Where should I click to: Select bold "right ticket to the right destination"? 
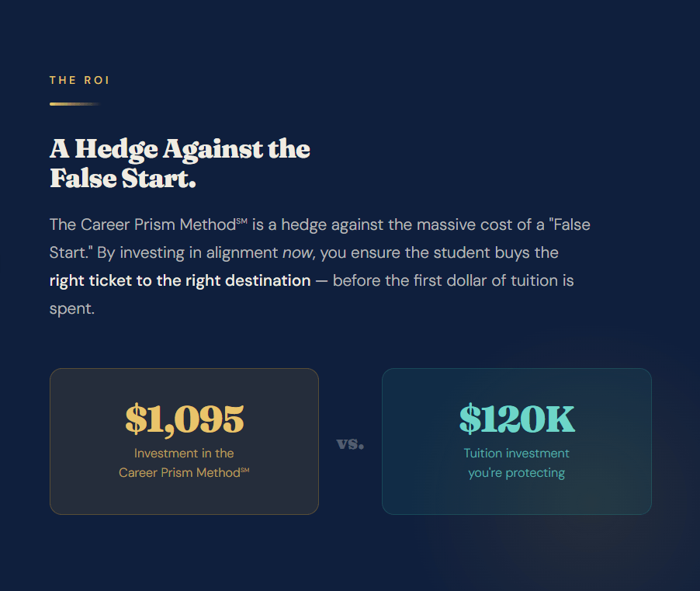coord(180,280)
